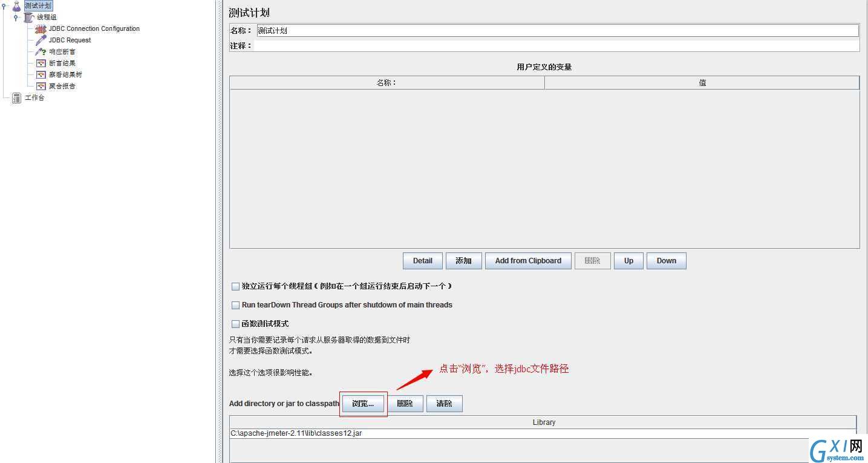The height and width of the screenshot is (463, 868).
Task: Click the Detail button
Action: click(423, 261)
